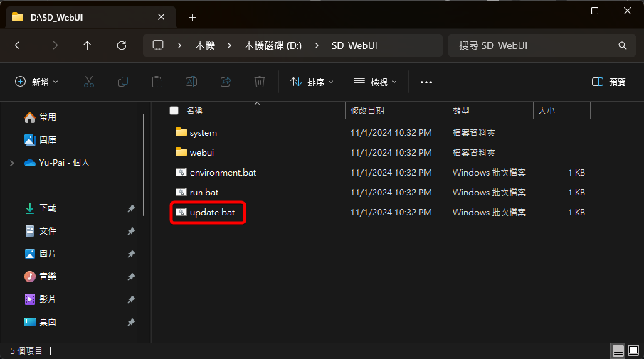
Task: Open the See more ellipsis menu
Action: click(426, 82)
